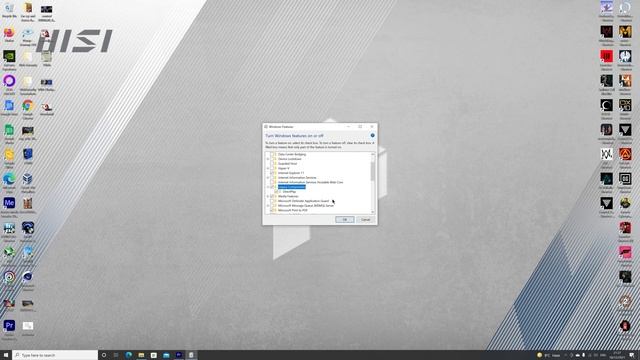Expand the Internet Information Services node

[x=268, y=178]
